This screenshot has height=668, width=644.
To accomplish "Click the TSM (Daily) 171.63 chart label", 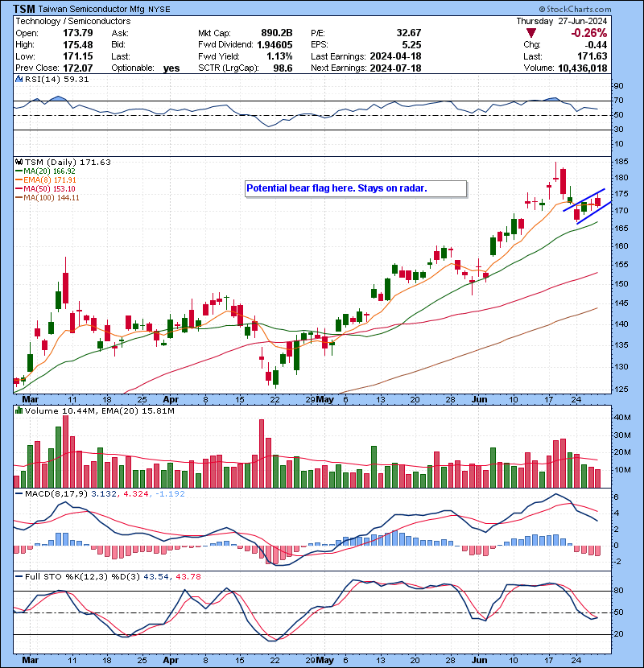I will (68, 163).
